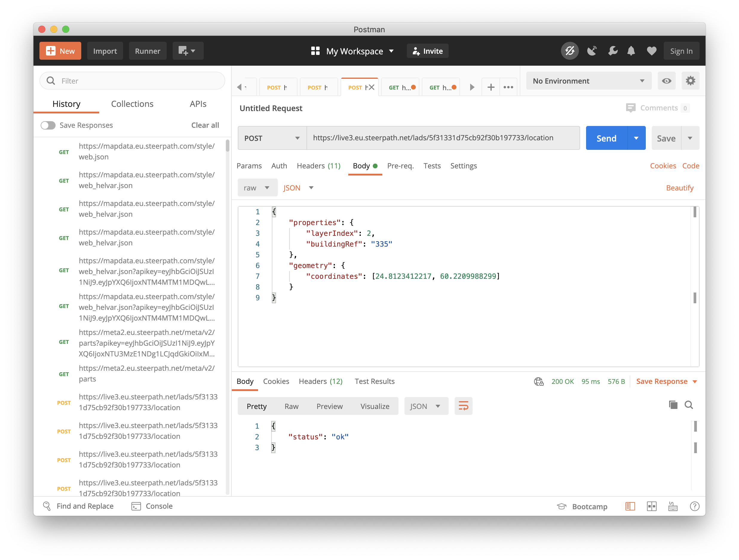This screenshot has width=739, height=560.
Task: Open the Headers (11) request tab
Action: point(318,166)
